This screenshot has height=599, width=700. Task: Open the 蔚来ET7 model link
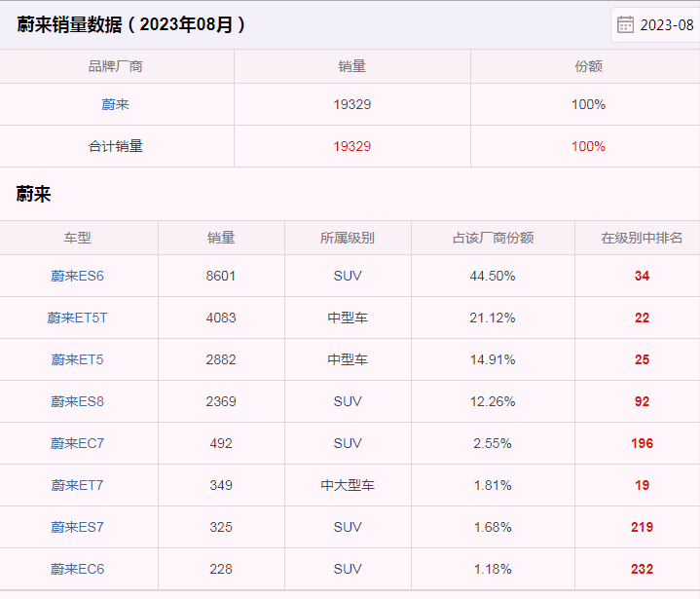tap(77, 485)
